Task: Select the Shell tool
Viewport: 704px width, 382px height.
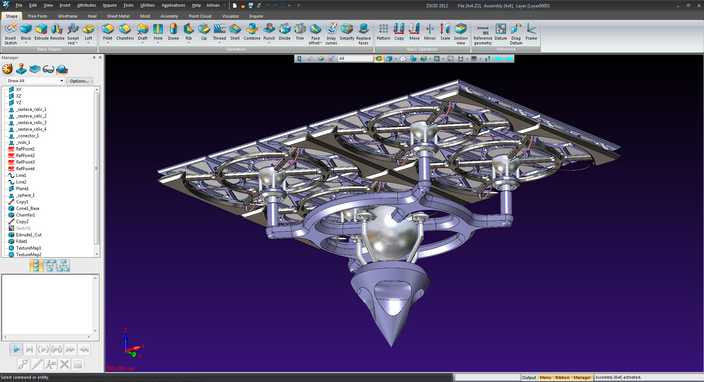Action: point(235,32)
